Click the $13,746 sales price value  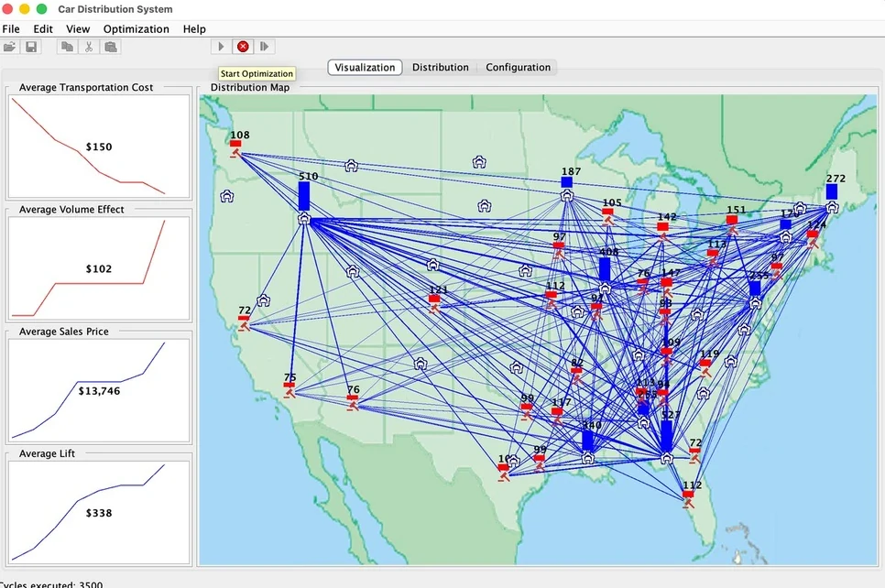[99, 390]
